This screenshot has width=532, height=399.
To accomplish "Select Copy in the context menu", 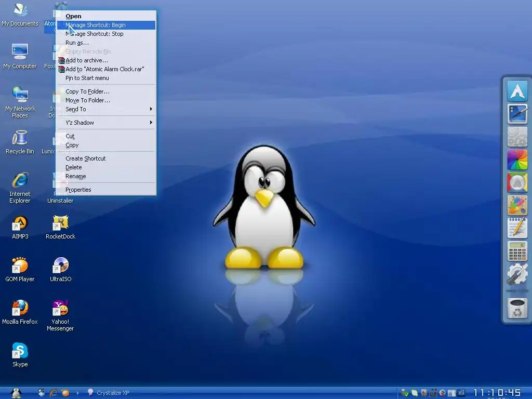I will point(106,145).
